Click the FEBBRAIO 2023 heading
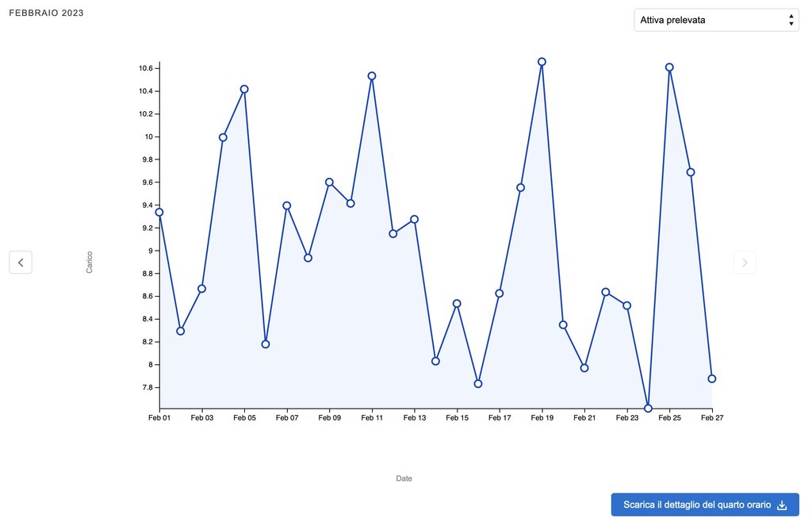This screenshot has height=526, width=812. click(46, 13)
